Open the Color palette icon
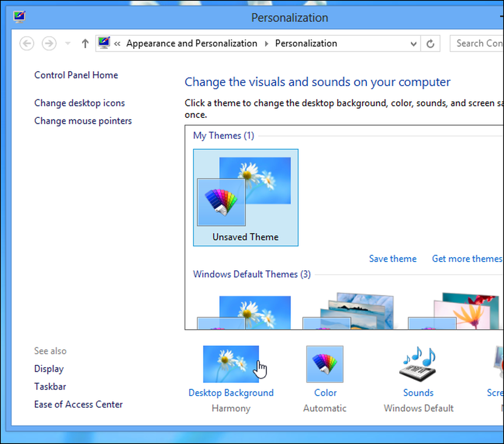 pyautogui.click(x=325, y=364)
